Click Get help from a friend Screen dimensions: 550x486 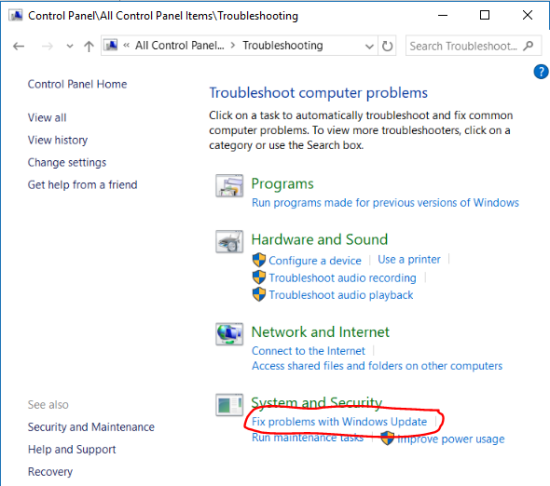tap(82, 185)
